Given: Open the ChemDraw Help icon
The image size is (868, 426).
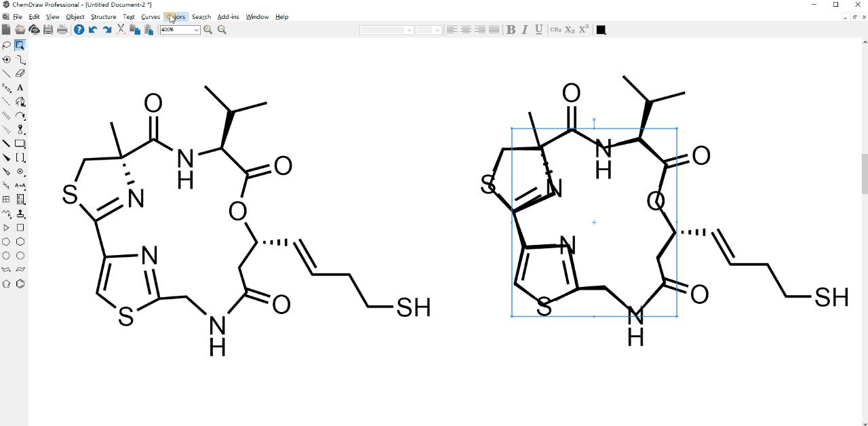Looking at the screenshot, I should coord(79,29).
